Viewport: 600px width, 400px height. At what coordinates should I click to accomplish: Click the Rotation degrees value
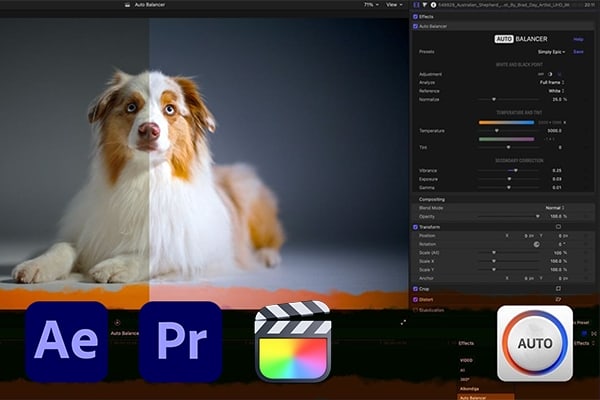pos(561,244)
